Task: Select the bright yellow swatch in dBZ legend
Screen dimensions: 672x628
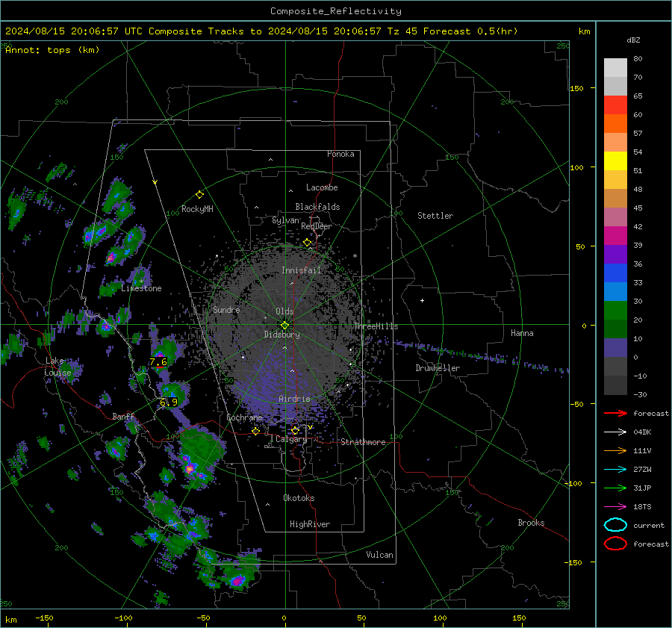Action: pyautogui.click(x=615, y=161)
